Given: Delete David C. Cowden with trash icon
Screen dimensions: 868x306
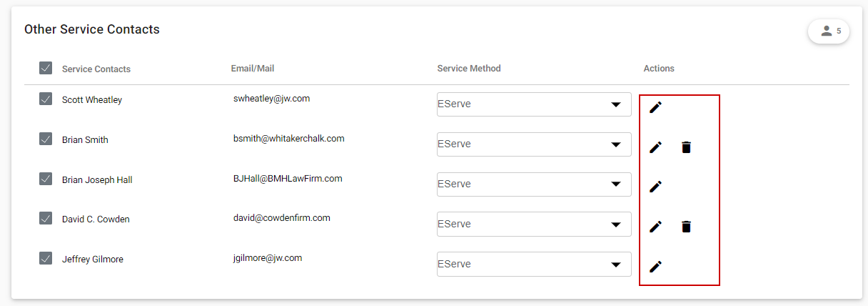Looking at the screenshot, I should point(686,227).
